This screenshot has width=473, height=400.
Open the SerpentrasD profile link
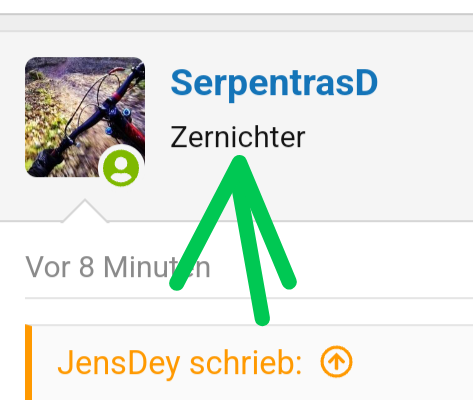click(x=274, y=83)
